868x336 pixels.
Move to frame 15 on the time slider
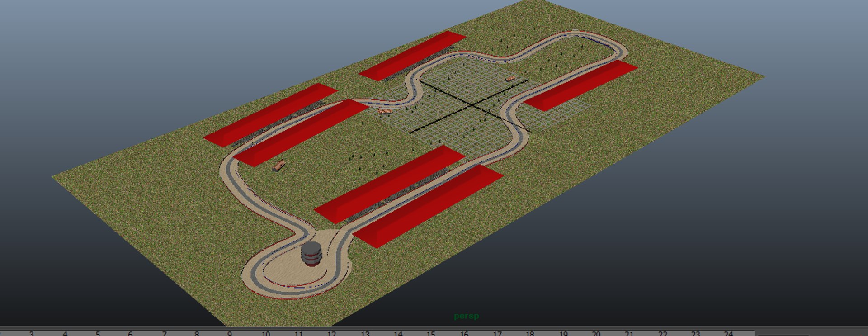click(430, 333)
